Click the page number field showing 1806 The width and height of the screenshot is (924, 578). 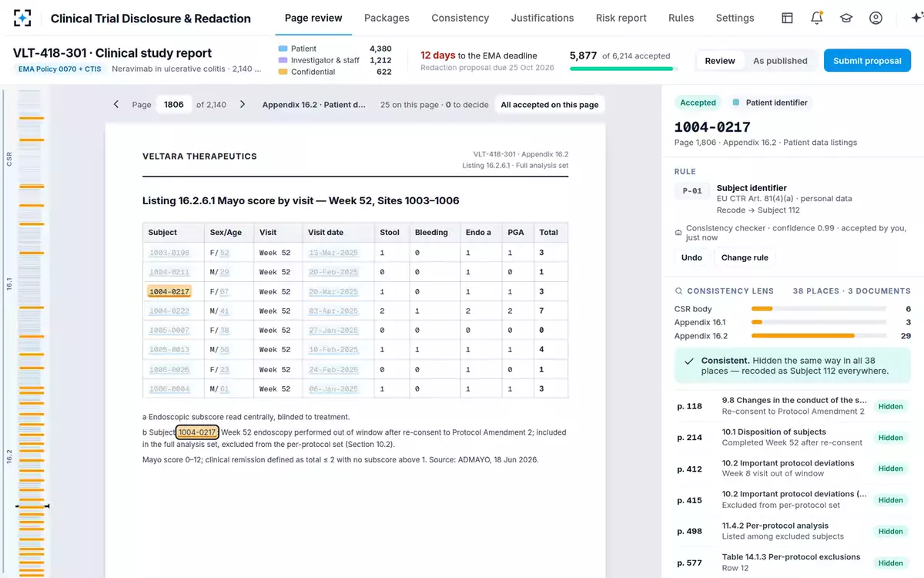(174, 104)
